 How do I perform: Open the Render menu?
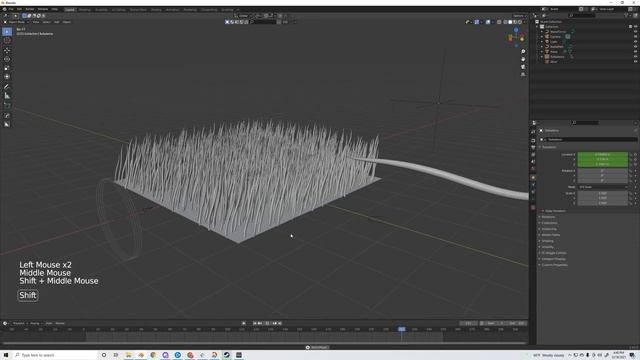pyautogui.click(x=30, y=9)
